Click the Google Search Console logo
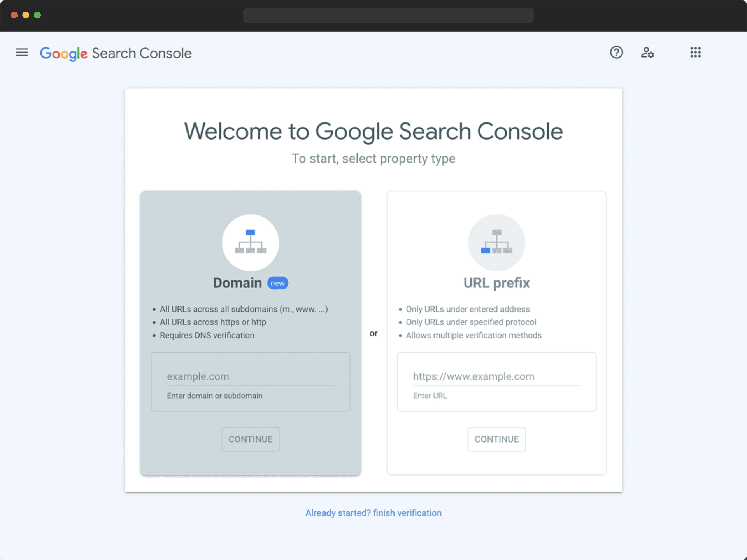The image size is (747, 560). [116, 53]
